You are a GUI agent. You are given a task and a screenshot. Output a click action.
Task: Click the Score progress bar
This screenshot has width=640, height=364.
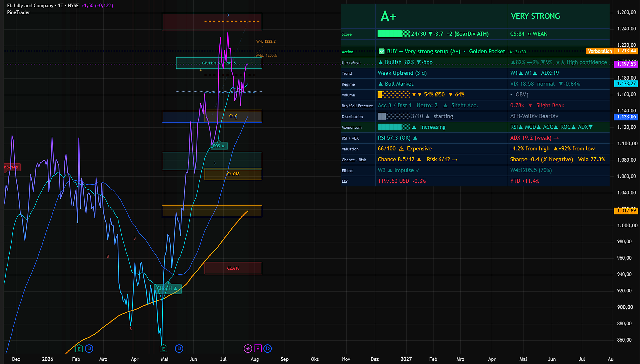tap(394, 34)
